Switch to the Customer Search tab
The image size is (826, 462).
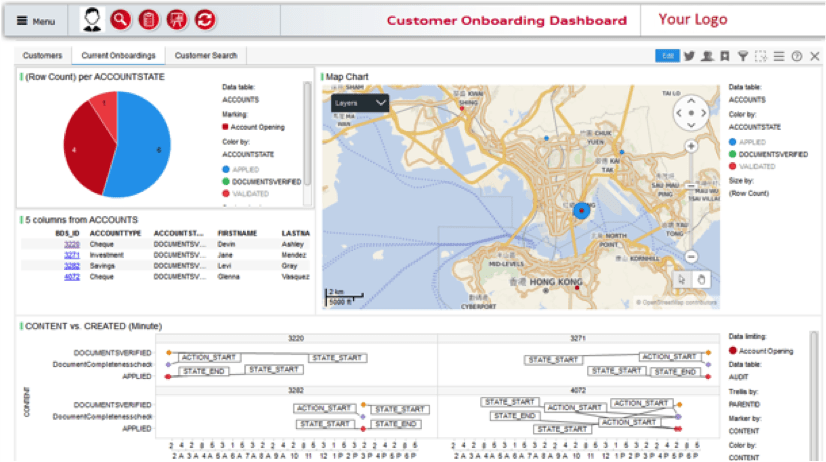[x=206, y=55]
